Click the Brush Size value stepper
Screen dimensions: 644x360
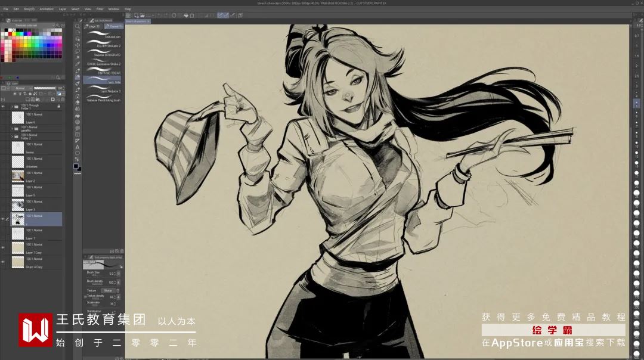pyautogui.click(x=114, y=274)
